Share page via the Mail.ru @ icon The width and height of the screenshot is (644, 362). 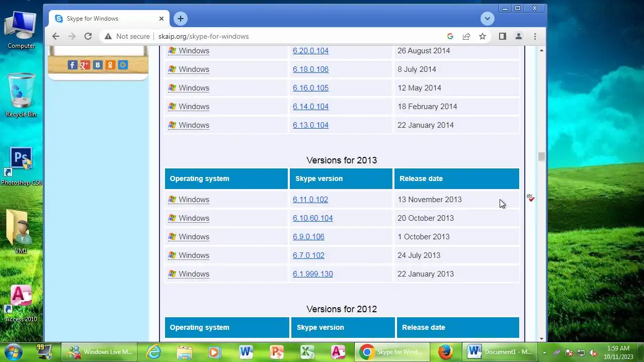coord(123,65)
